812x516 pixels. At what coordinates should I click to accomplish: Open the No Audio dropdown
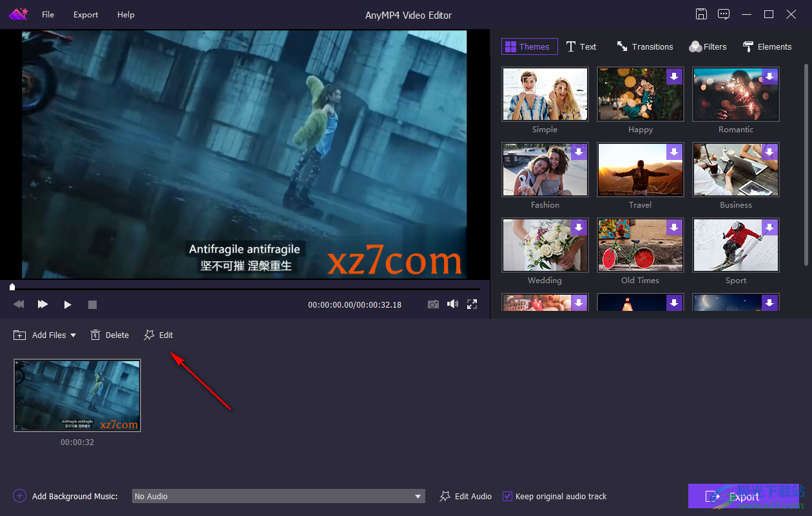(x=278, y=496)
